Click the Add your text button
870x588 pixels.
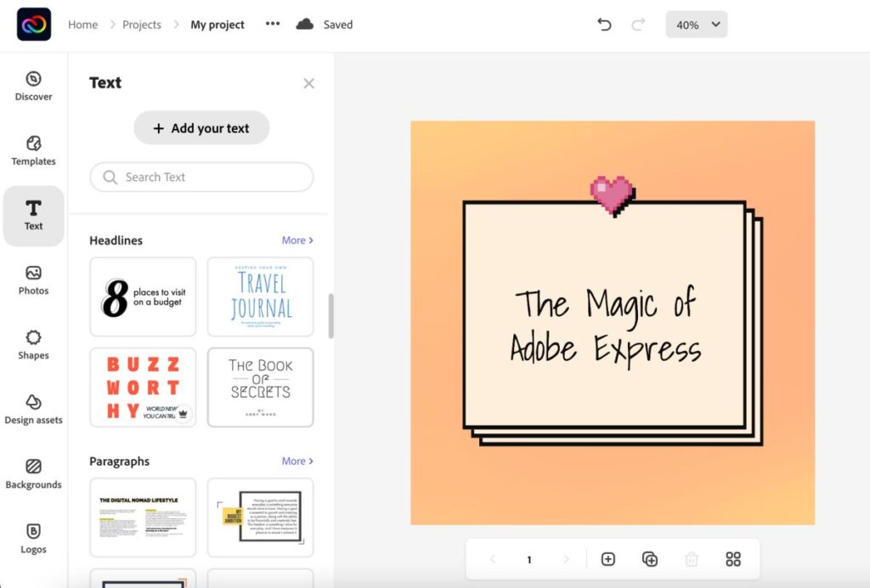[201, 127]
